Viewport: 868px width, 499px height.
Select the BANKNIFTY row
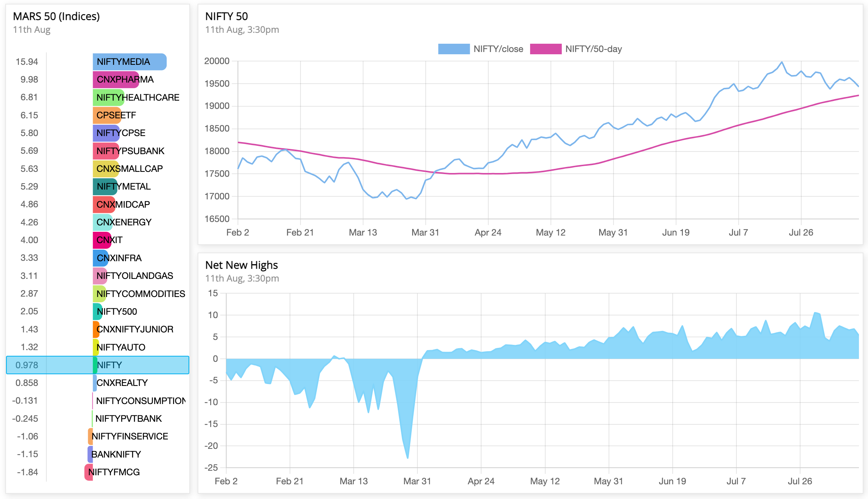[98, 454]
